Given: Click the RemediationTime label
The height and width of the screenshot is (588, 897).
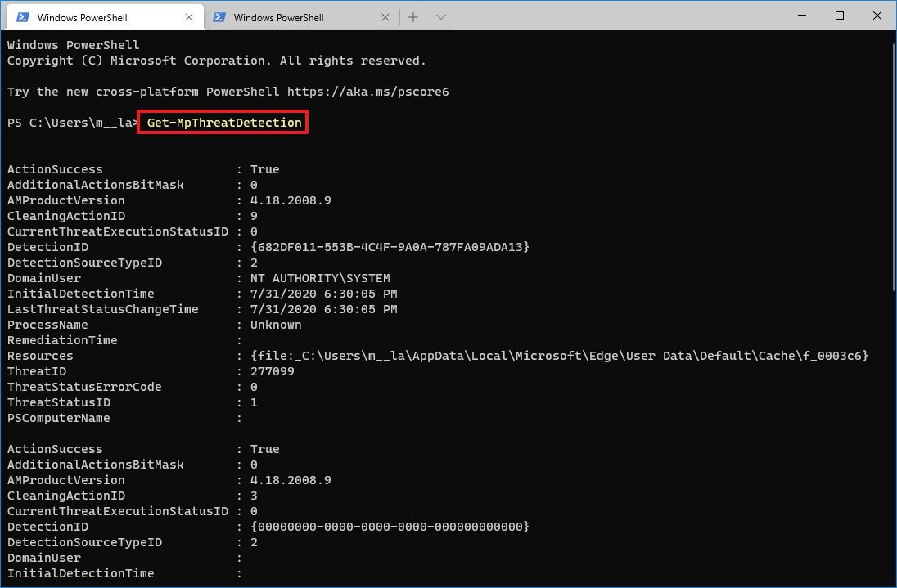Looking at the screenshot, I should [62, 340].
